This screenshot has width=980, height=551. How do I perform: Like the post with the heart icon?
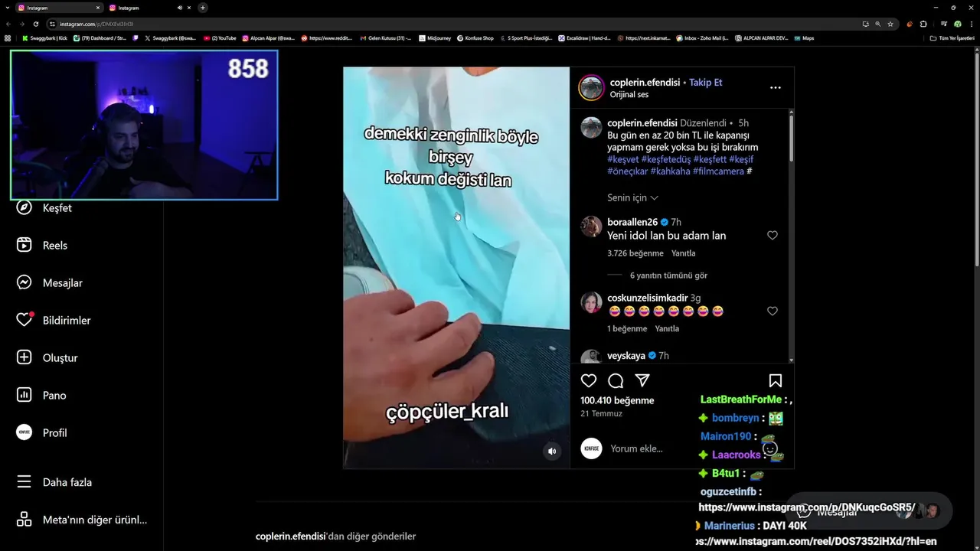pos(589,380)
